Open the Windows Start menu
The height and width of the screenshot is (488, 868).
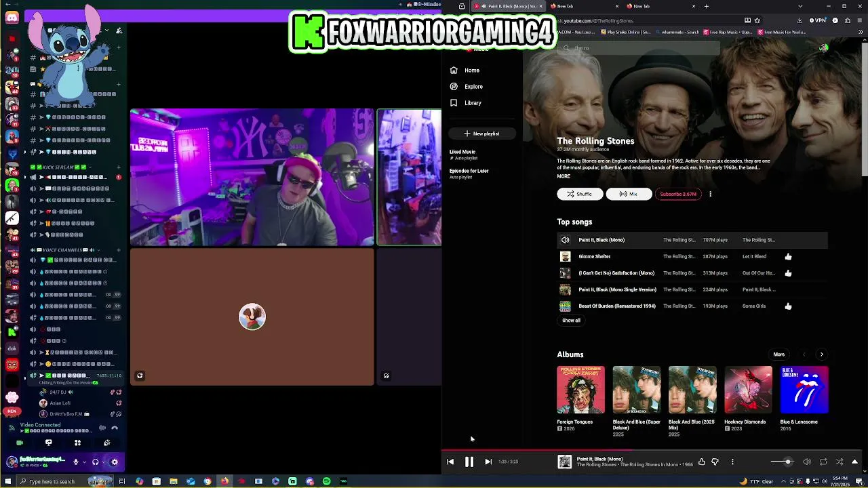coord(8,481)
